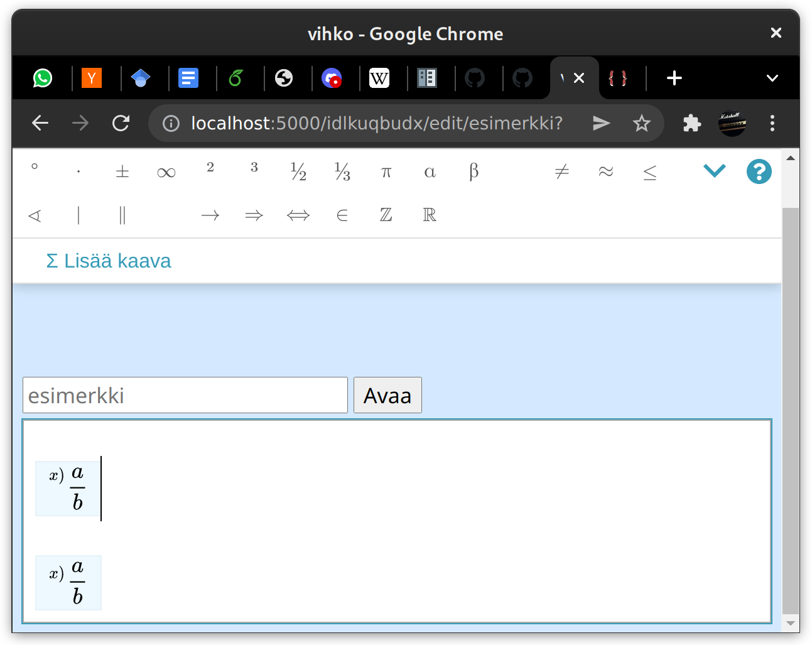Insert the alpha symbol
Viewport: 812px width, 645px height.
[x=430, y=171]
